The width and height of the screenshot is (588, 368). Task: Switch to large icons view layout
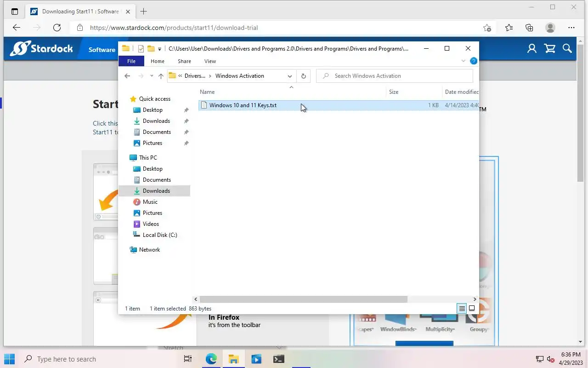(472, 309)
